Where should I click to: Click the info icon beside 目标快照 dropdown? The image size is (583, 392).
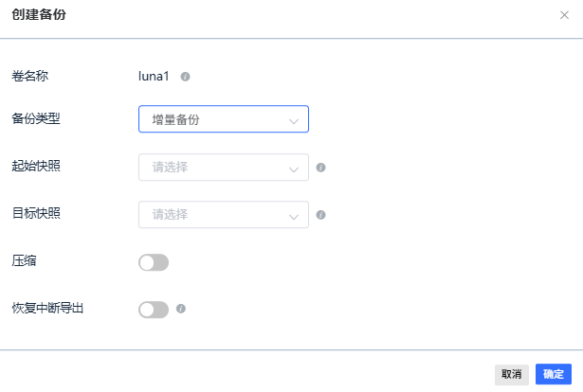320,215
